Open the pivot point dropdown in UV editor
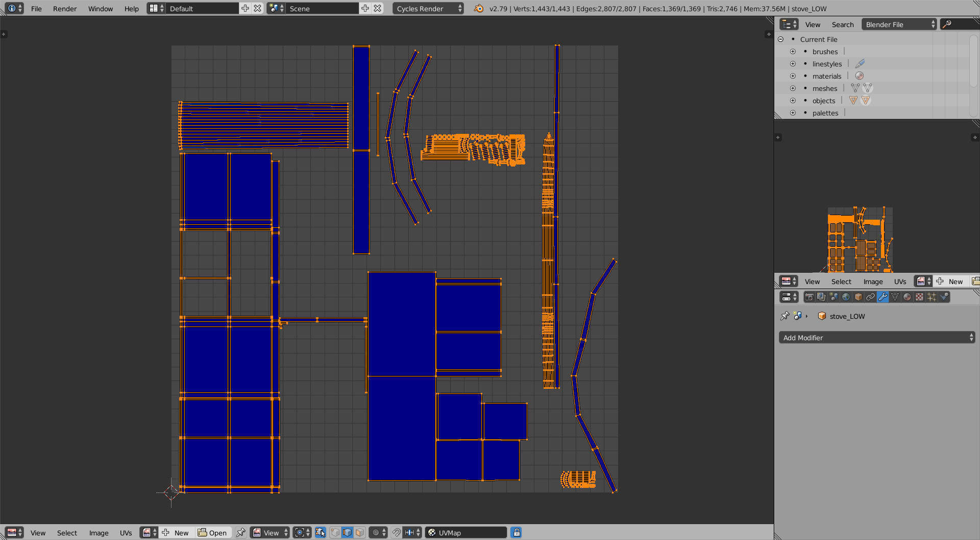Screen dimensions: 980x540 (x=302, y=533)
